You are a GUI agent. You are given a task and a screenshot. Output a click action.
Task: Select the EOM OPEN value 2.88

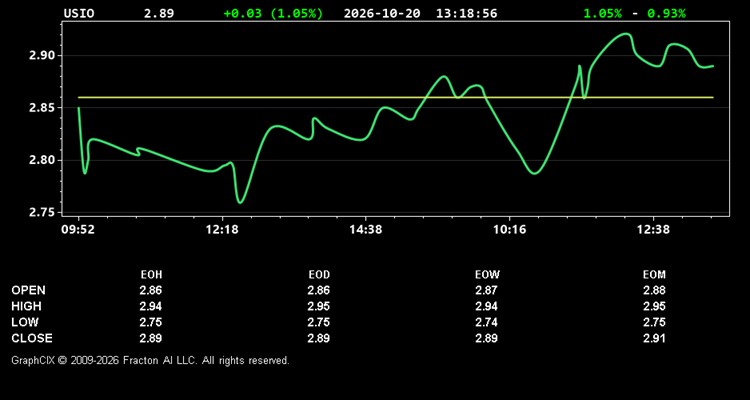654,290
